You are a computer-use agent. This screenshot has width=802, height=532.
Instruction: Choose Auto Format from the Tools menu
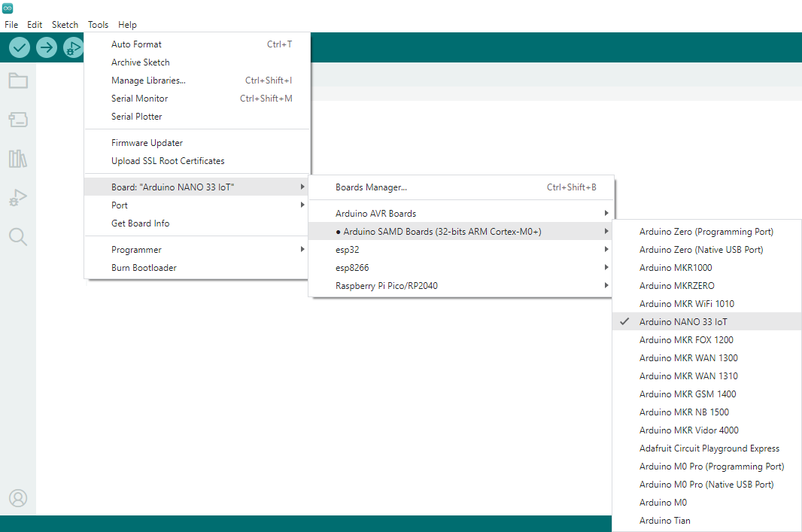pos(197,44)
